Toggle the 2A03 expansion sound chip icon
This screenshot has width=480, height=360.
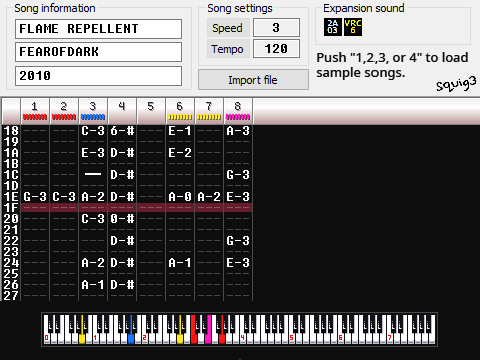[332, 27]
